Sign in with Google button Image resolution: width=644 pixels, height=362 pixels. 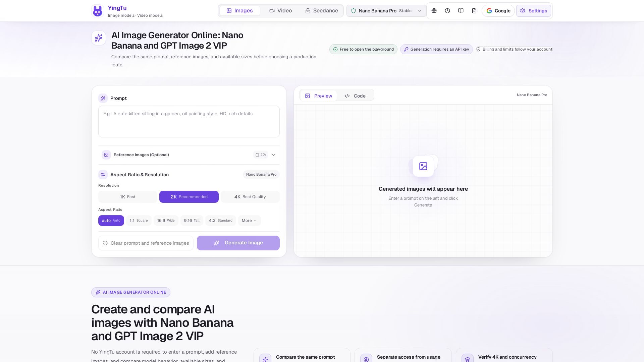pos(498,11)
